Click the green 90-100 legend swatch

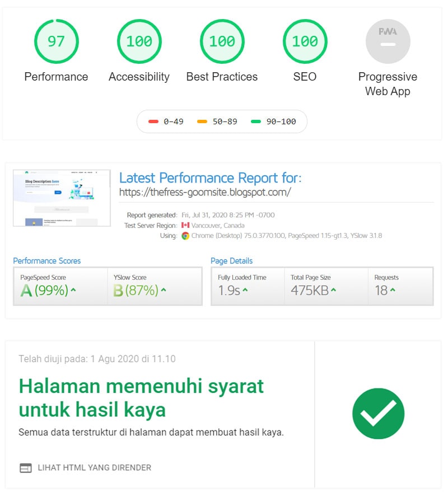pyautogui.click(x=256, y=121)
